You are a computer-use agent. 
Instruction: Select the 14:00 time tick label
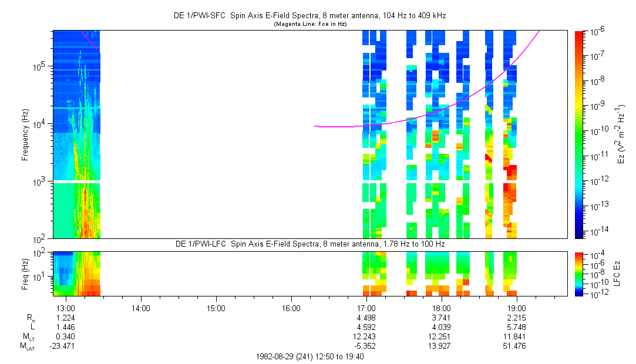[141, 308]
